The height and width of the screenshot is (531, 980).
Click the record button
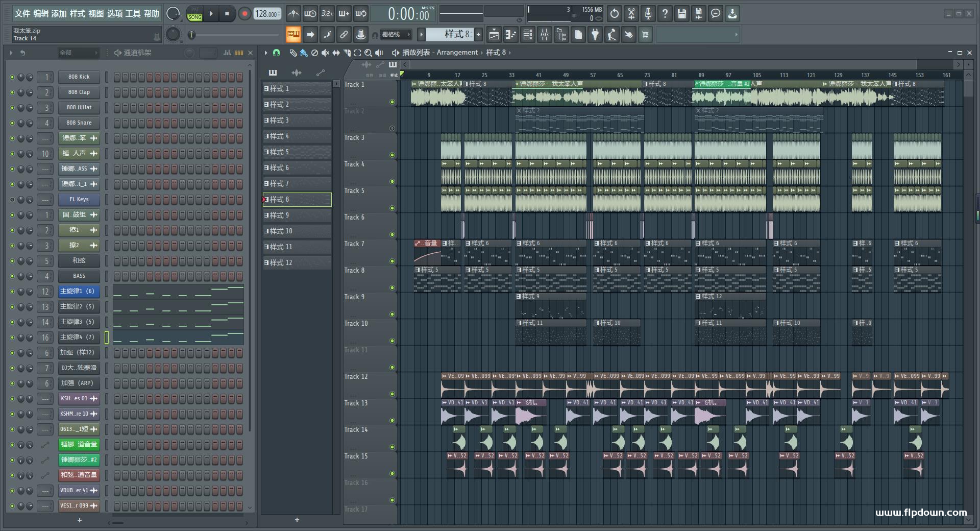(245, 14)
